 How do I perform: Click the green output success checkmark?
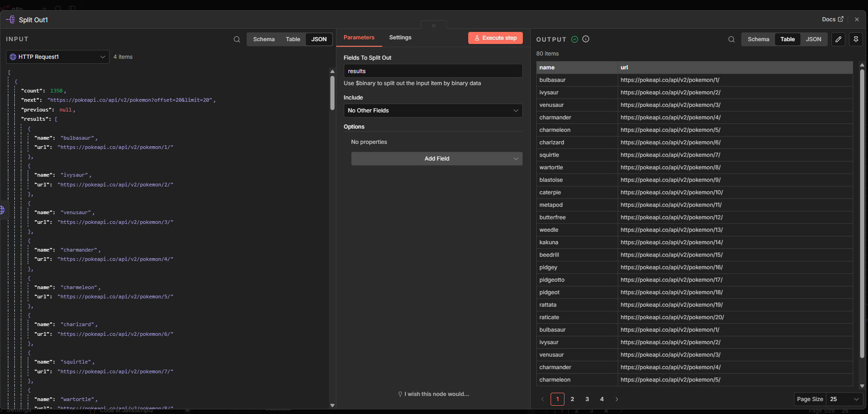point(575,39)
